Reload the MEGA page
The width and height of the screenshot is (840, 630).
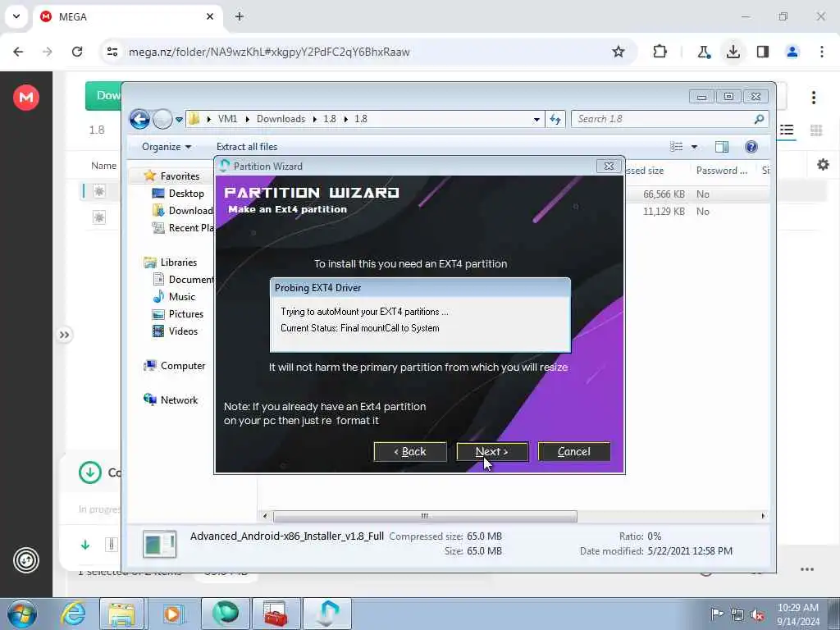(77, 52)
